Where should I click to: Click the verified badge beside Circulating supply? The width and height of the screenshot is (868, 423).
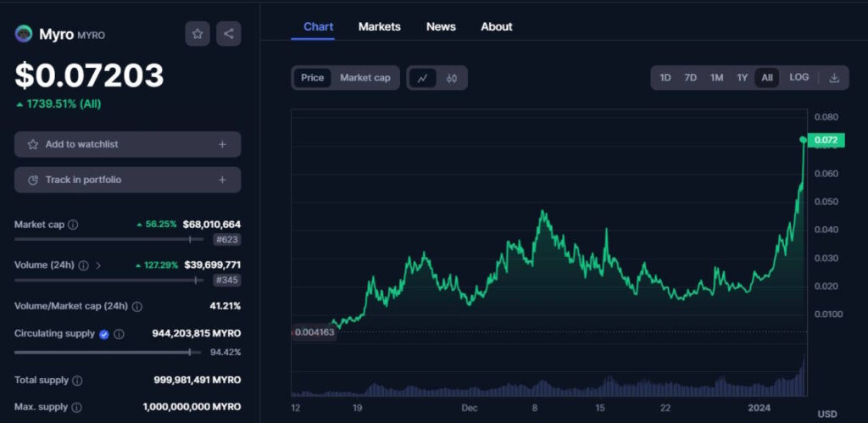[x=104, y=334]
